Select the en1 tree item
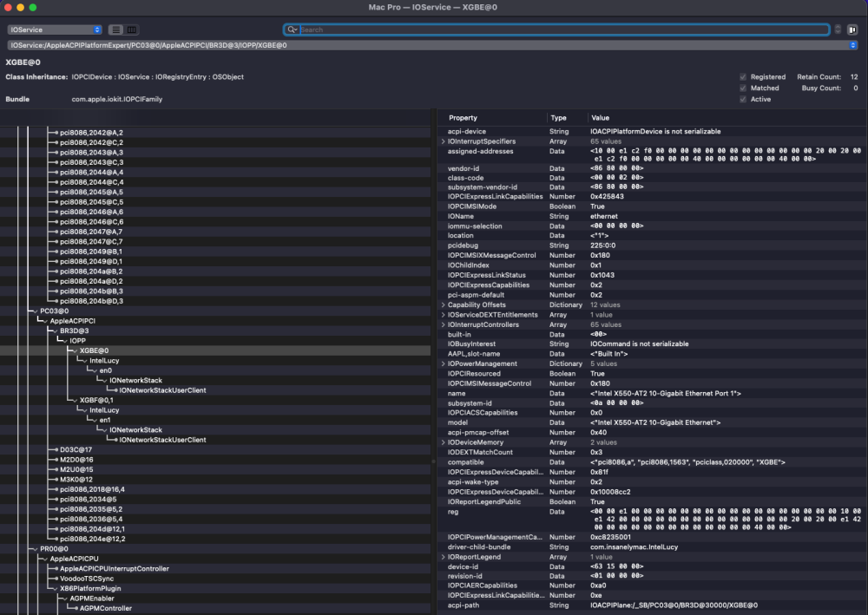The image size is (868, 615). click(x=105, y=421)
